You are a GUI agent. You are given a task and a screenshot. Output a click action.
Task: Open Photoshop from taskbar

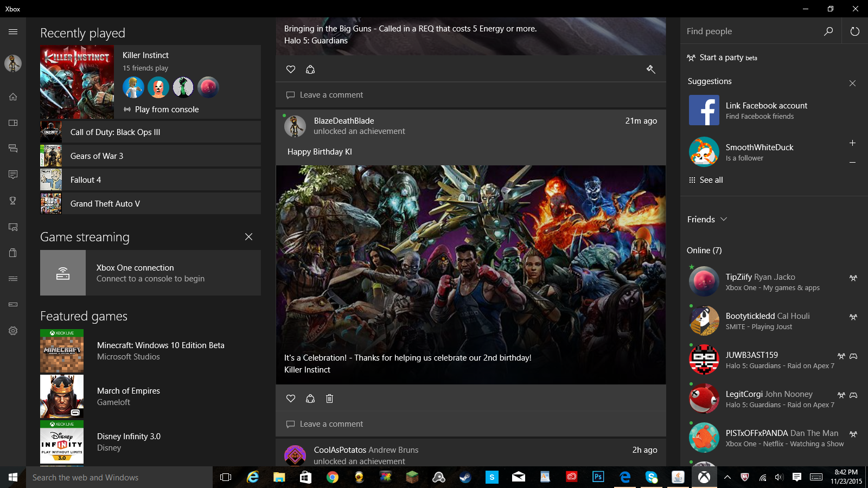(x=598, y=477)
